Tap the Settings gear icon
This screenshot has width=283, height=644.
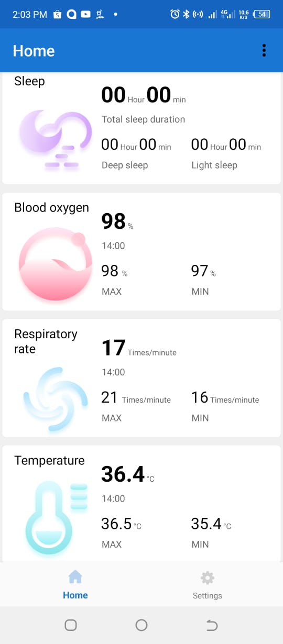[x=208, y=578]
